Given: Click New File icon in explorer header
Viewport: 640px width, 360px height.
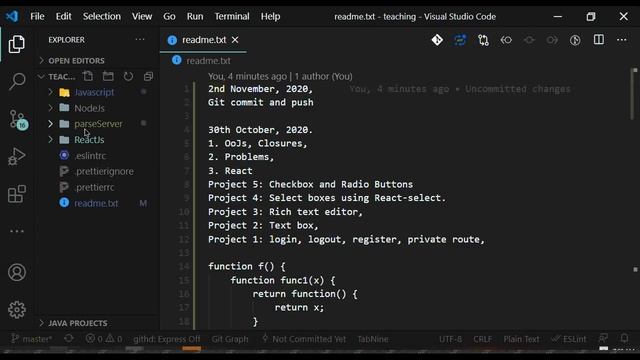Looking at the screenshot, I should [88, 76].
